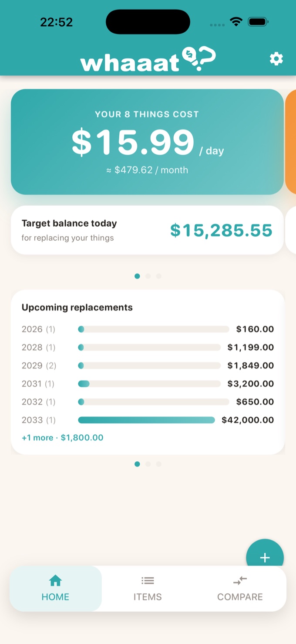This screenshot has height=644, width=296.
Task: Expand the 2033 (1) replacement row
Action: click(x=148, y=420)
